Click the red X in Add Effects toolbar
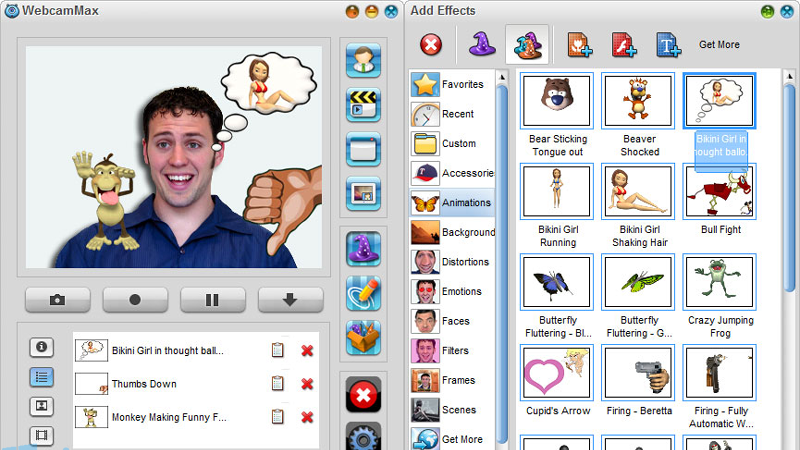Image resolution: width=800 pixels, height=450 pixels. (431, 44)
